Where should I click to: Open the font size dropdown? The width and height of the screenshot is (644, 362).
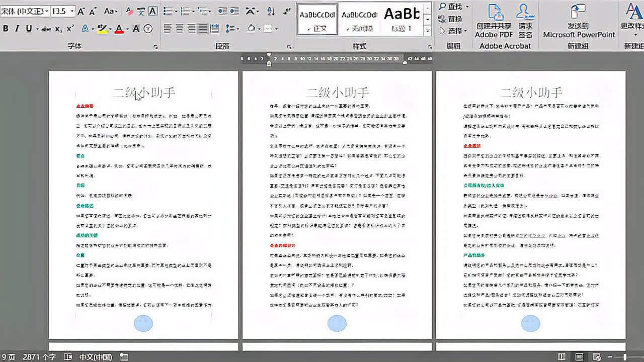point(72,10)
